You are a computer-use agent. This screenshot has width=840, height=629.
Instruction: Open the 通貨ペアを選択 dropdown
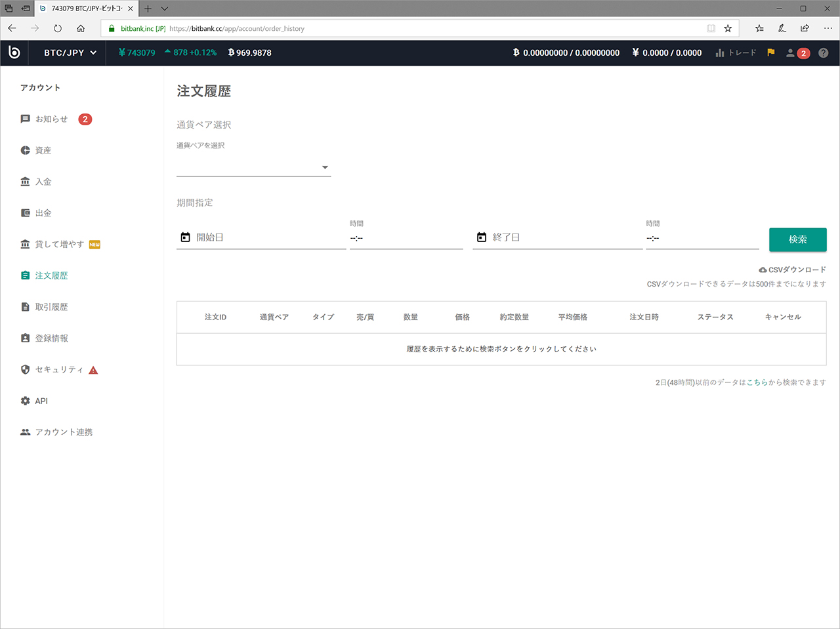325,167
